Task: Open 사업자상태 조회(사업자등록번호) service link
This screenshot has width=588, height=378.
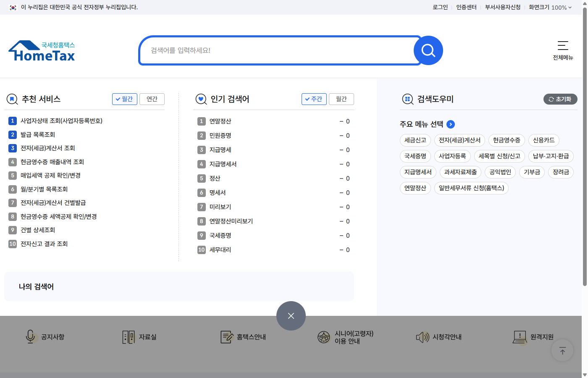Action: [62, 121]
